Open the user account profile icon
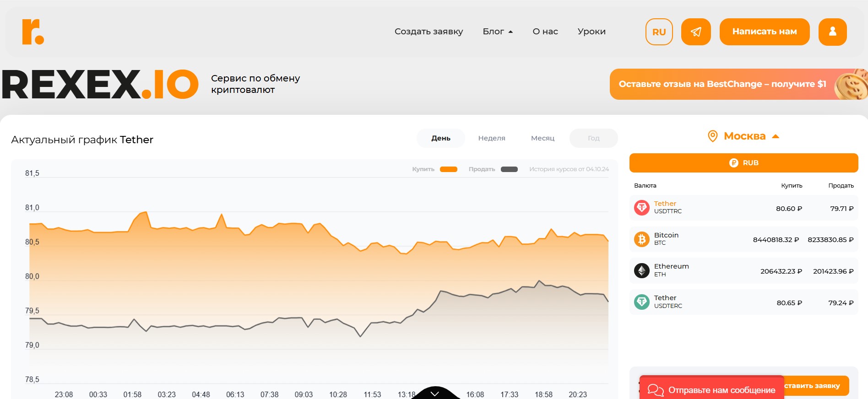868x399 pixels. (x=833, y=32)
